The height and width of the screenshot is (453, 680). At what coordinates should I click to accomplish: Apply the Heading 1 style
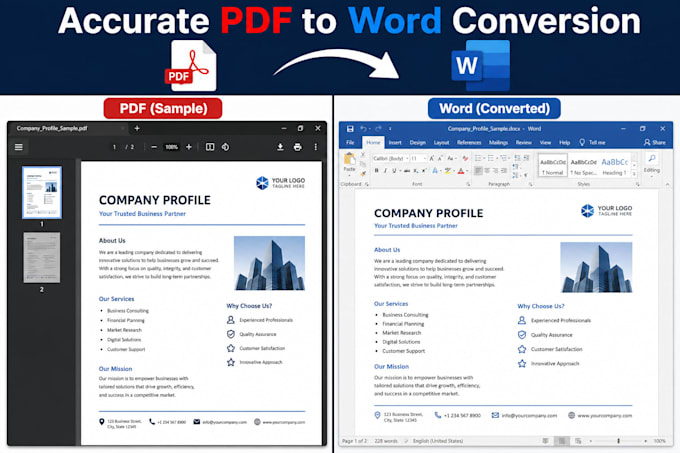pos(615,166)
